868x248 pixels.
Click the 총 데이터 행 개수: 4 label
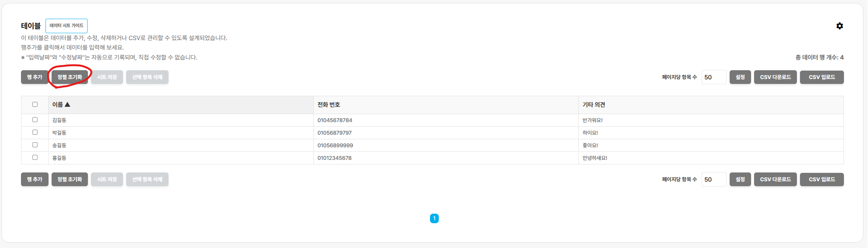point(819,57)
